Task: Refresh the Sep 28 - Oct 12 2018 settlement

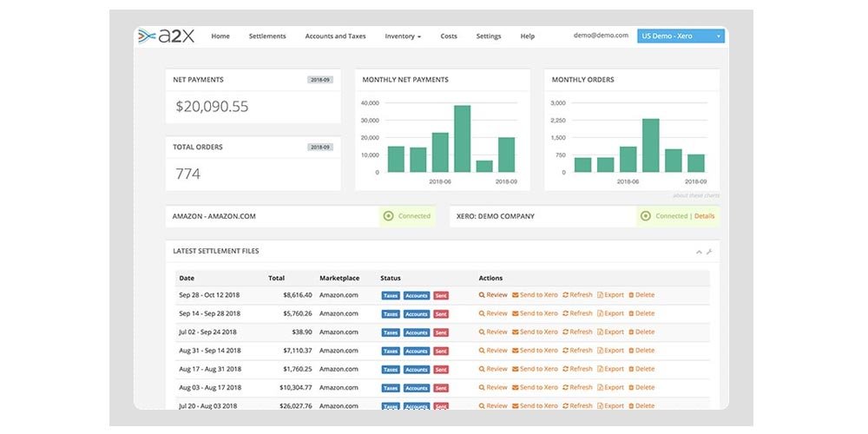Action: [577, 295]
